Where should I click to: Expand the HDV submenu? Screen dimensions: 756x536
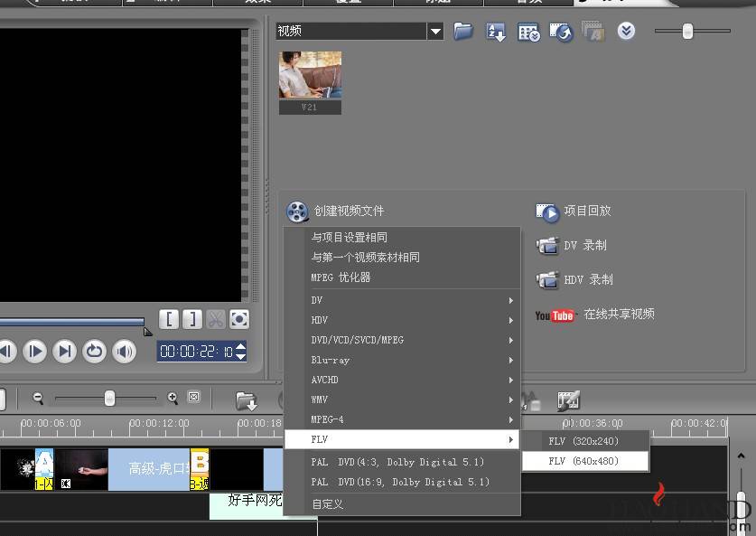[x=402, y=320]
